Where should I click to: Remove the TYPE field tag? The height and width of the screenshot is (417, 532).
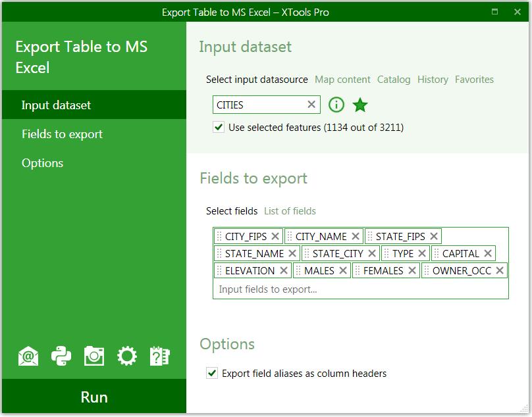(422, 253)
